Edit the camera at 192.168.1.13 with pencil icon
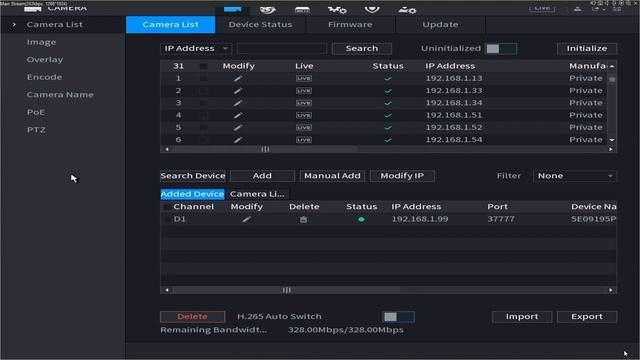This screenshot has height=360, width=640. [238, 78]
